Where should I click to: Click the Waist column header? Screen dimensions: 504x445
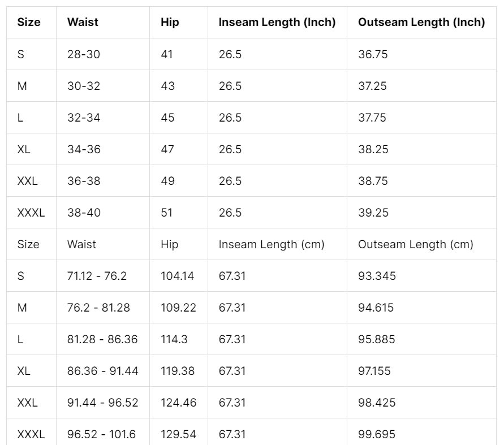point(83,22)
